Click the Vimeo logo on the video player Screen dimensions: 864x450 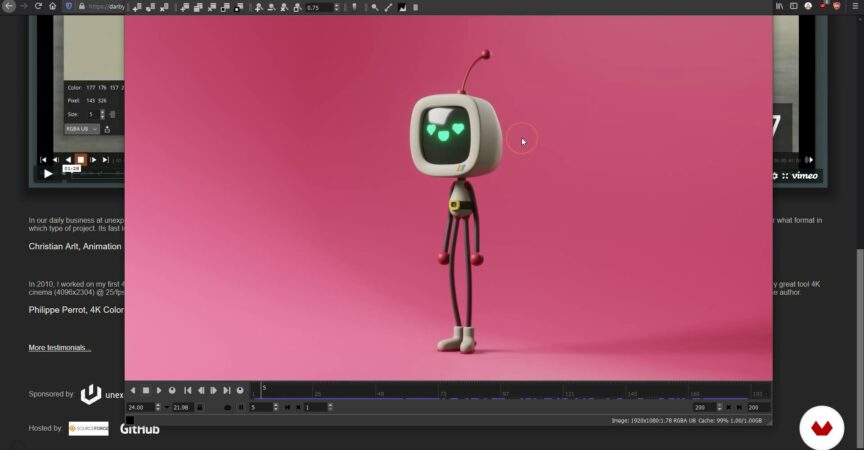point(800,175)
